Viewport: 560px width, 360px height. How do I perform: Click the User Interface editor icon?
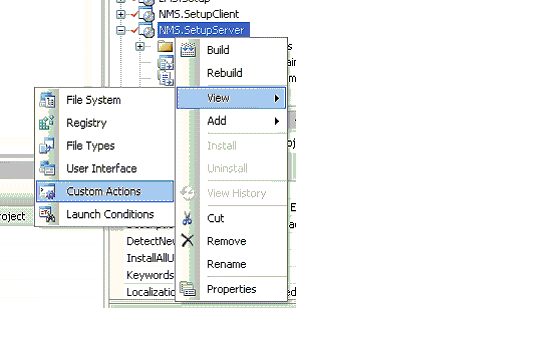pyautogui.click(x=47, y=169)
